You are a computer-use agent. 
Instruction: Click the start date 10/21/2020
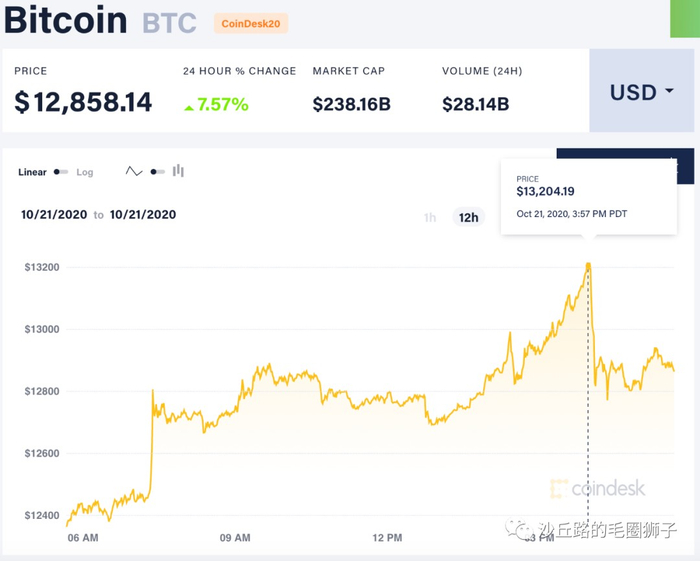pyautogui.click(x=55, y=214)
